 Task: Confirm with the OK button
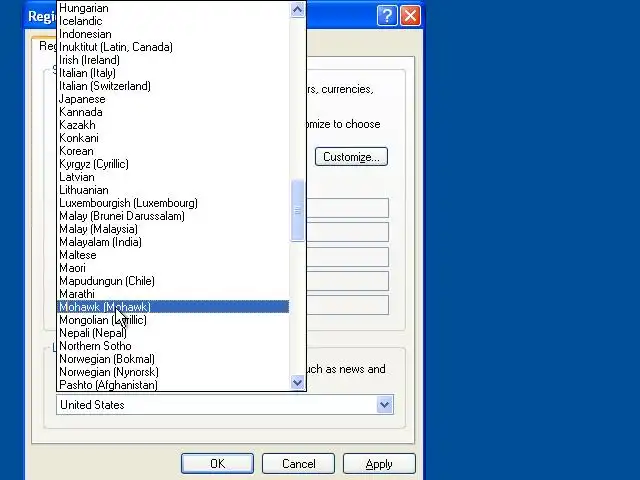click(x=217, y=464)
